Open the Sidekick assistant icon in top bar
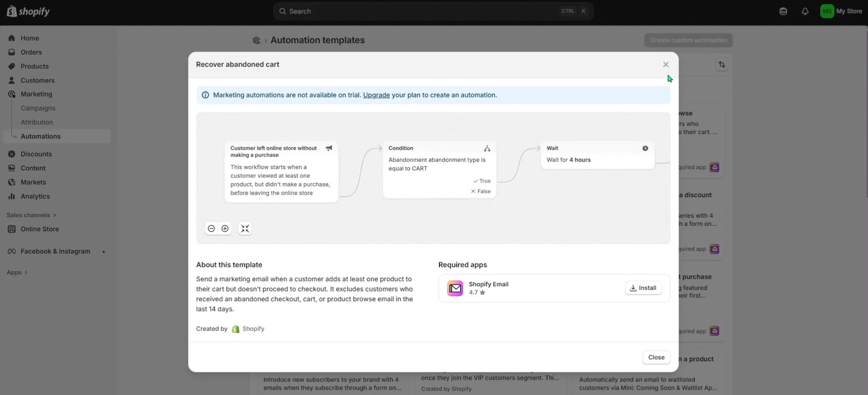Viewport: 868px width, 395px height. [783, 11]
